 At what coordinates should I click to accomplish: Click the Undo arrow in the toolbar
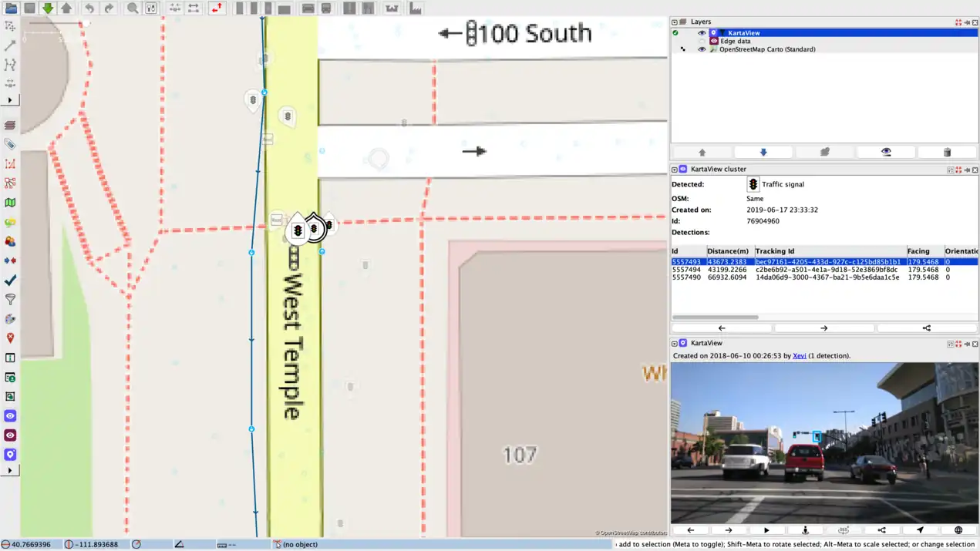point(89,8)
